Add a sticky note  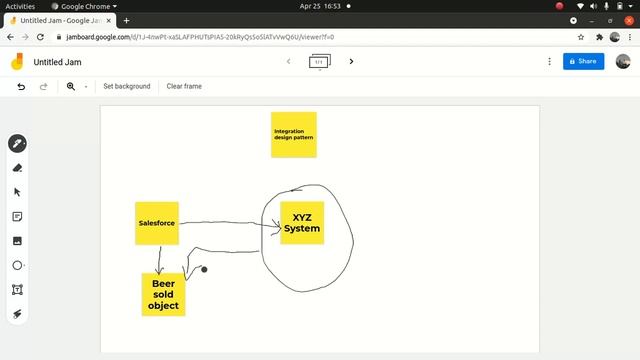click(x=17, y=216)
